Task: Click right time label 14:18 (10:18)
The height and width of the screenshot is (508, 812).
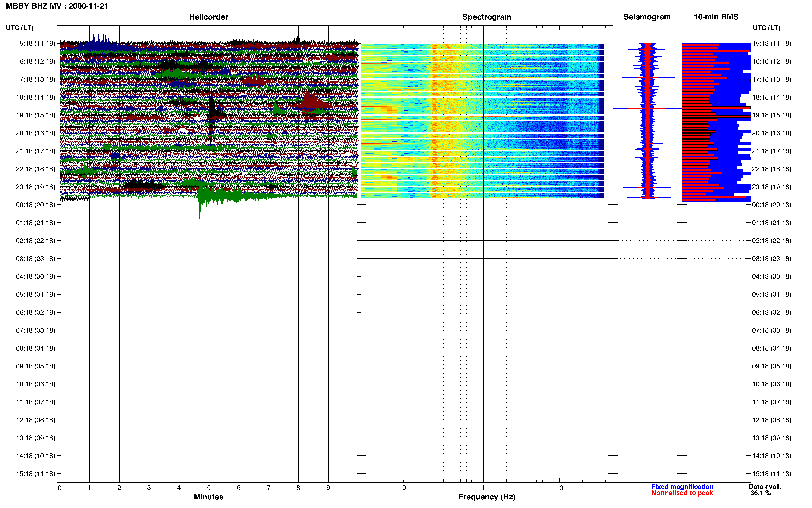Action: coord(772,456)
